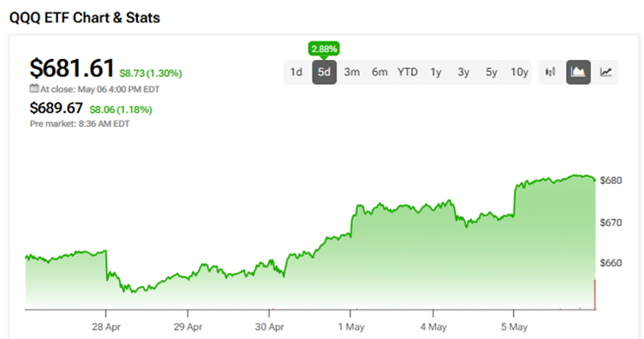
Task: View the 10y price history
Action: click(x=519, y=72)
